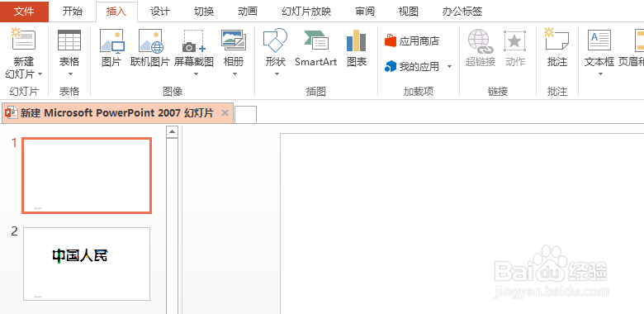This screenshot has height=314, width=644.
Task: Open the New Slide dropdown arrow
Action: [40, 74]
